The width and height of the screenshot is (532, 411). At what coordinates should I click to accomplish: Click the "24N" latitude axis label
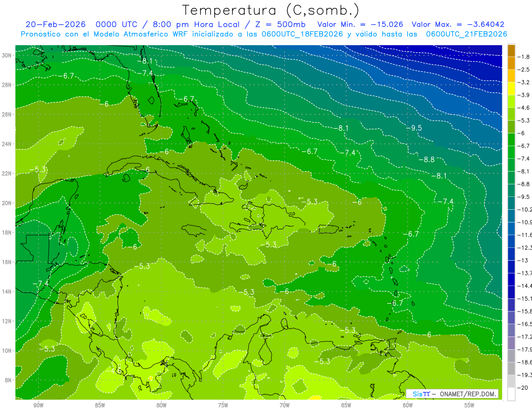click(x=6, y=144)
